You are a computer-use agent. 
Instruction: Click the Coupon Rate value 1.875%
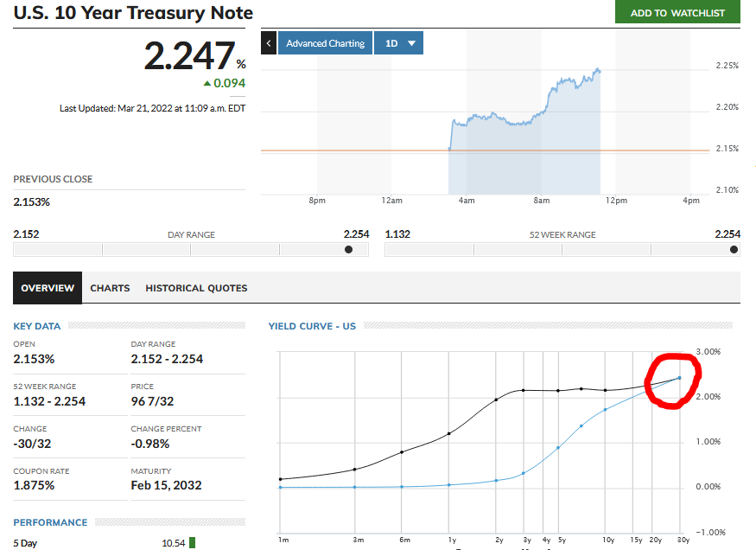[34, 485]
